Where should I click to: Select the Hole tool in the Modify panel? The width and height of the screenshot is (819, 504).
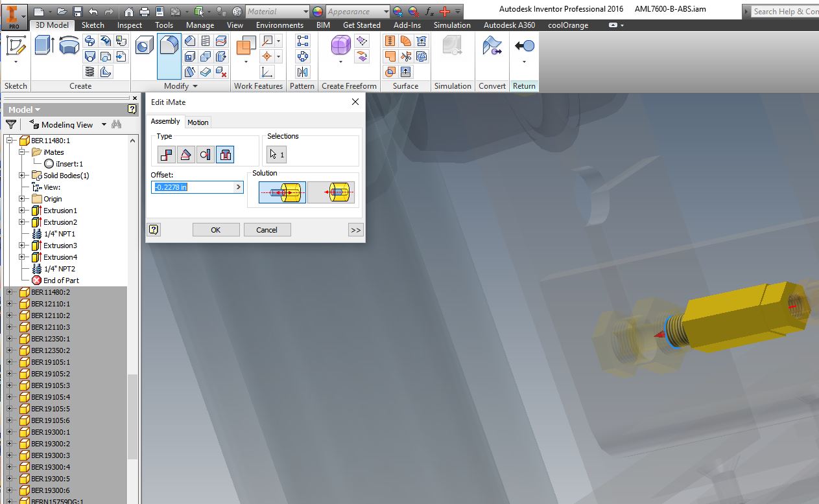coord(143,45)
